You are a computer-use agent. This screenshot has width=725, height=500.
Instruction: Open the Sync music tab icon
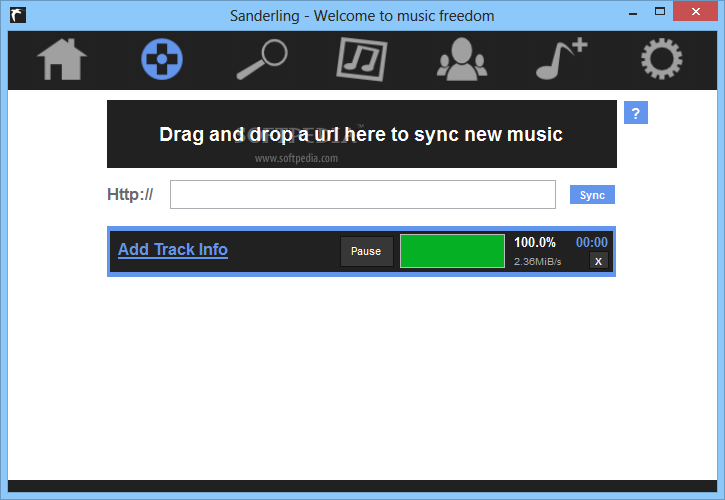162,59
